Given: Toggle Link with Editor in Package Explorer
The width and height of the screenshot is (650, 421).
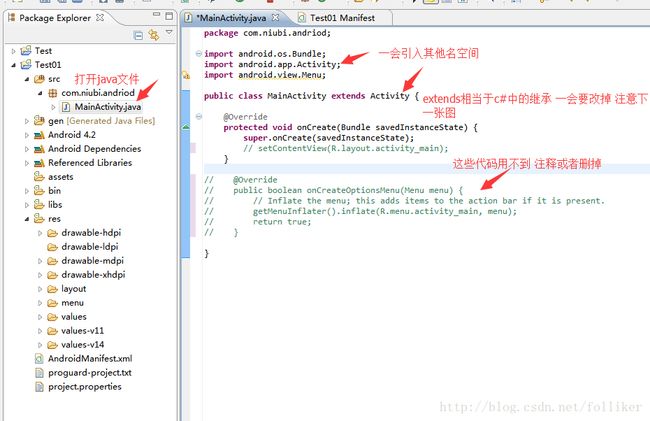Looking at the screenshot, I should point(153,35).
